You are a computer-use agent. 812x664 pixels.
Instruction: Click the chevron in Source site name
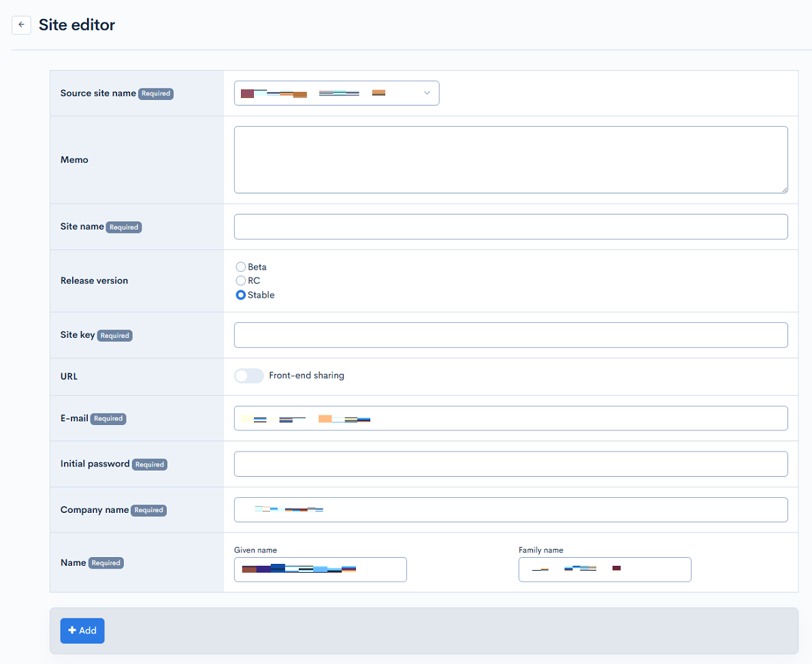click(x=427, y=93)
